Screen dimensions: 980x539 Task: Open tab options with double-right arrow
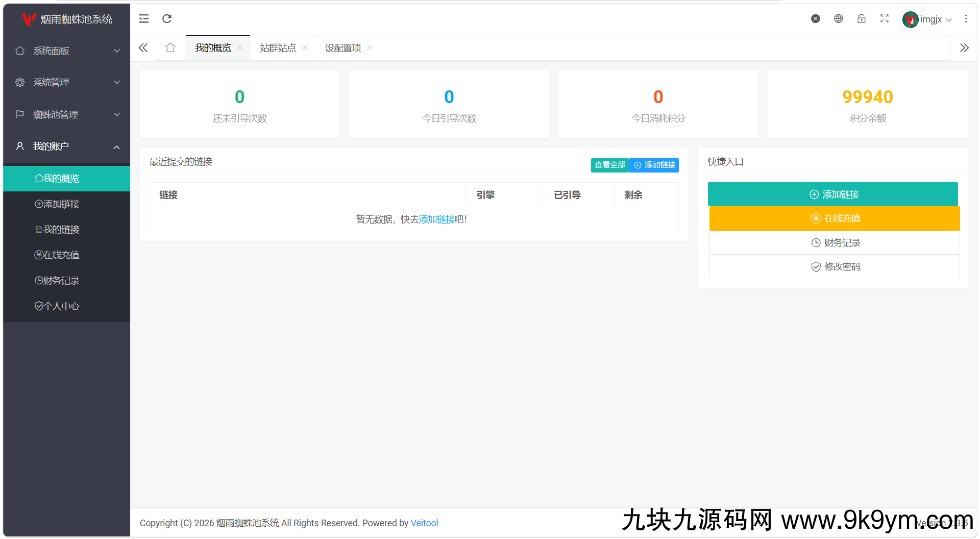coord(964,48)
